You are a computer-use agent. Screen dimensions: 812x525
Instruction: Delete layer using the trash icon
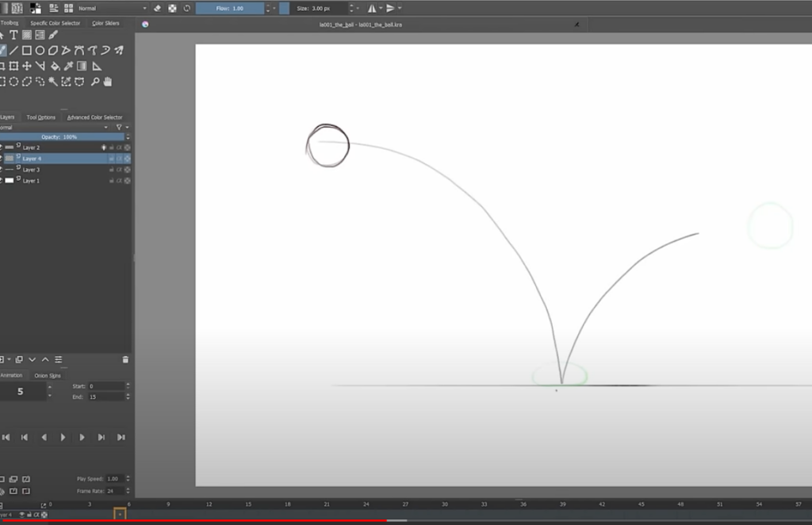(x=125, y=359)
